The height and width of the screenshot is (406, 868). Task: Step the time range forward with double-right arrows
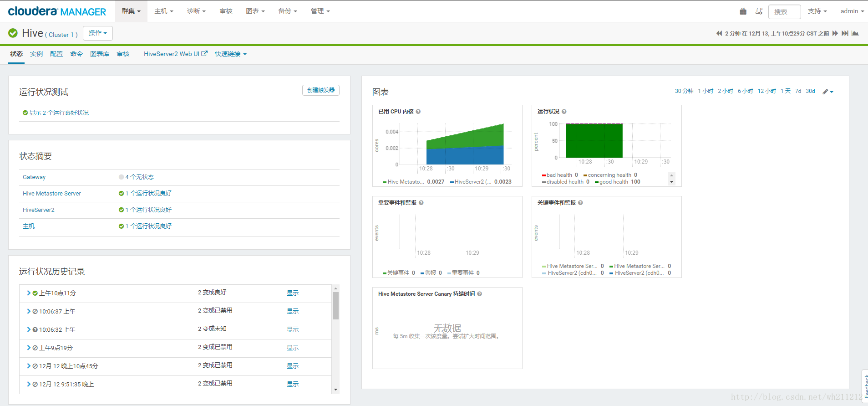click(835, 33)
